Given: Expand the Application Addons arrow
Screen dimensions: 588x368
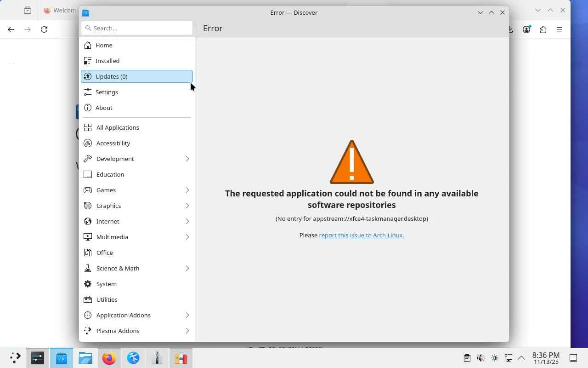Looking at the screenshot, I should 187,315.
